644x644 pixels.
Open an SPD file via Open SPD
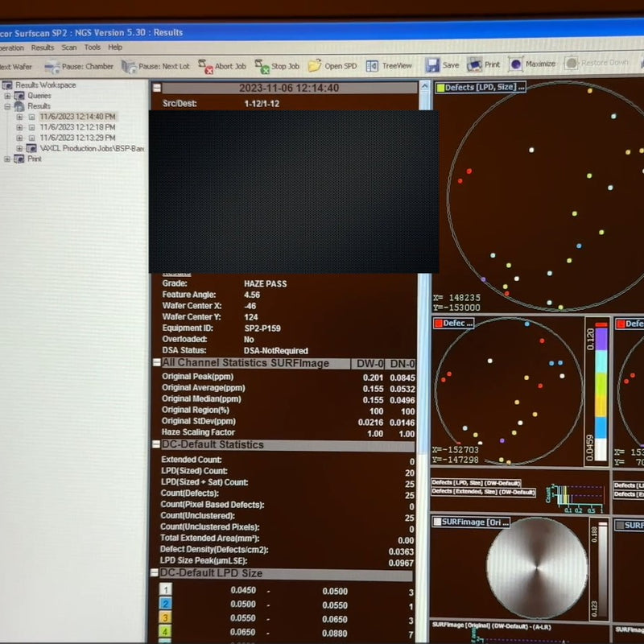pyautogui.click(x=314, y=65)
